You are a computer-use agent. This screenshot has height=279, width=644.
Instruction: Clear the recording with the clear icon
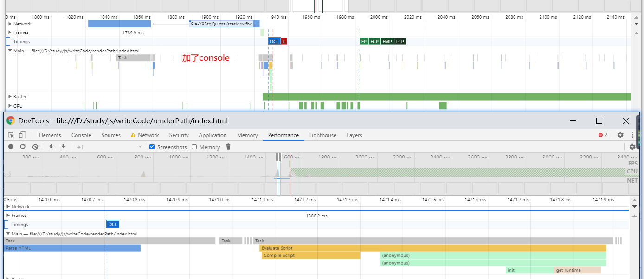click(x=35, y=147)
